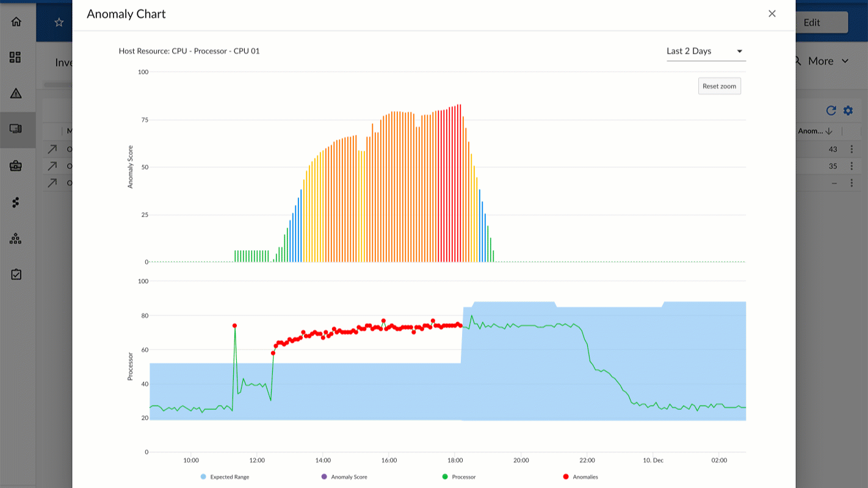Click the Reset zoom button
This screenshot has width=868, height=488.
point(719,86)
